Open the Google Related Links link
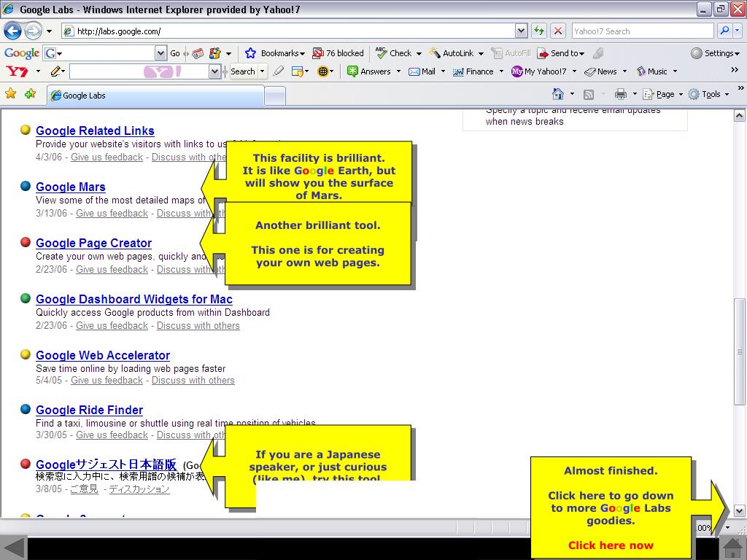 [x=95, y=131]
